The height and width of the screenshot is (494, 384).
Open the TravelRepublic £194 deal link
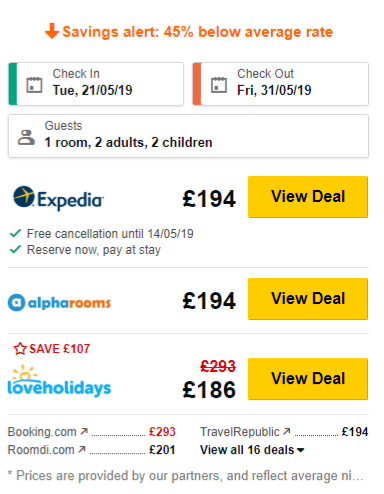[284, 432]
